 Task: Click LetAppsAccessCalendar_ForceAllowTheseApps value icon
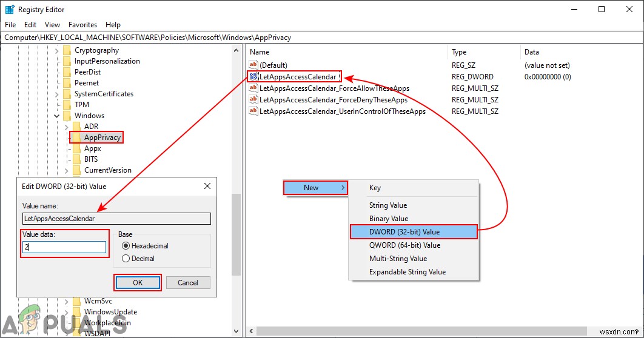[253, 88]
